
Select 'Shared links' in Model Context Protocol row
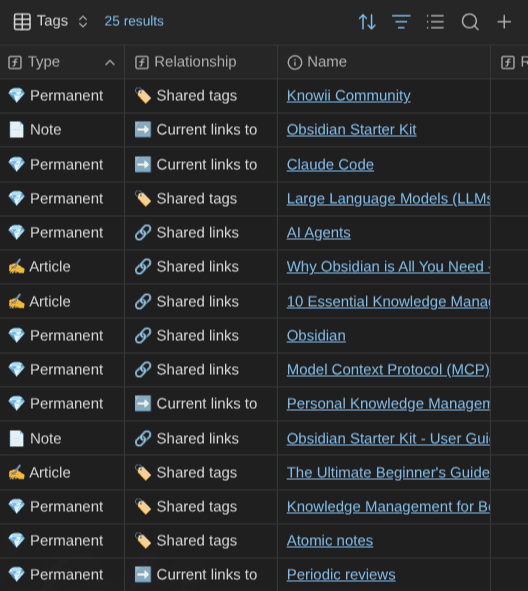[x=197, y=369]
